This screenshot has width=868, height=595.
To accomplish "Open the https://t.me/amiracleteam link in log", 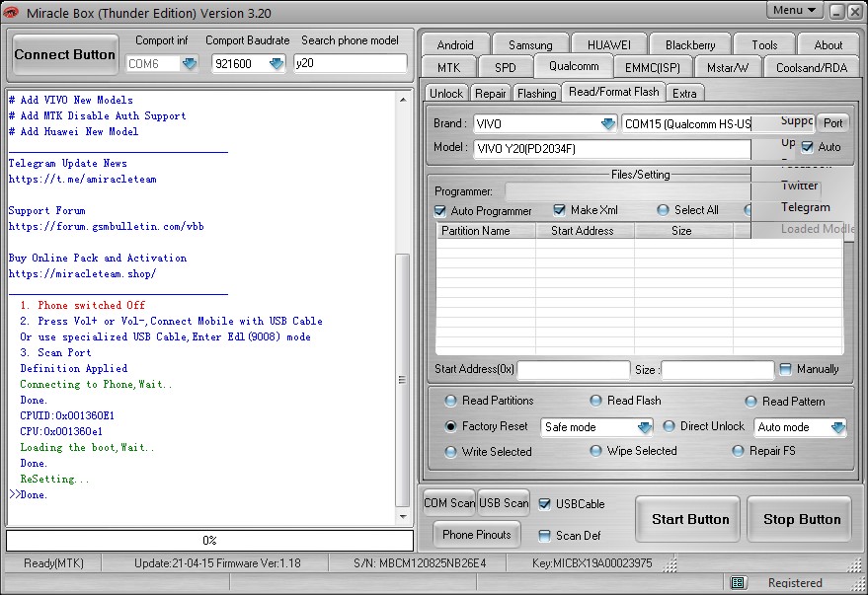I will tap(83, 180).
